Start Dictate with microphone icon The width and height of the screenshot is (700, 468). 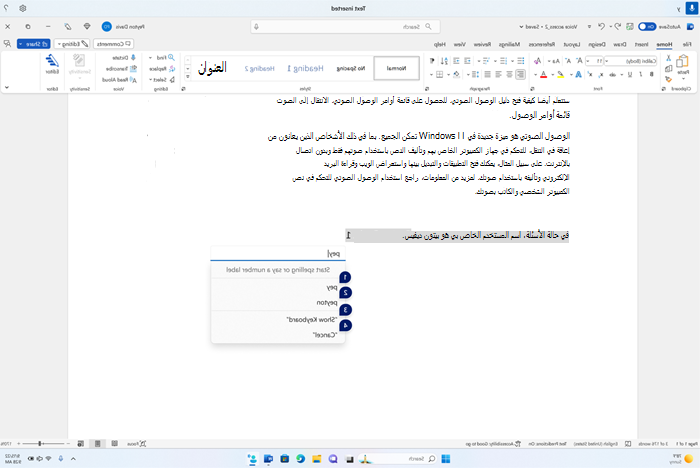tap(133, 58)
